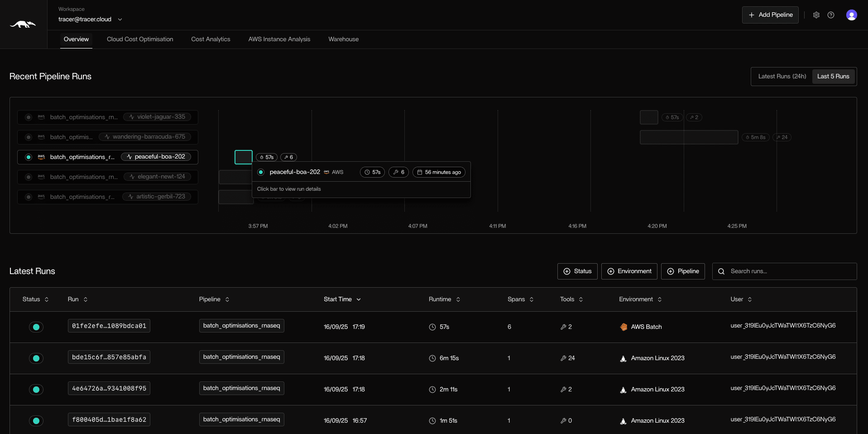Select the peaceful-boa-202 run radio button
This screenshot has height=434, width=868.
(x=29, y=157)
